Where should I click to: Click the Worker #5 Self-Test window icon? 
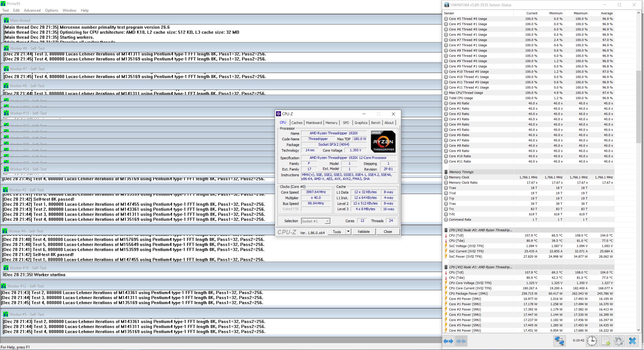coord(6,314)
